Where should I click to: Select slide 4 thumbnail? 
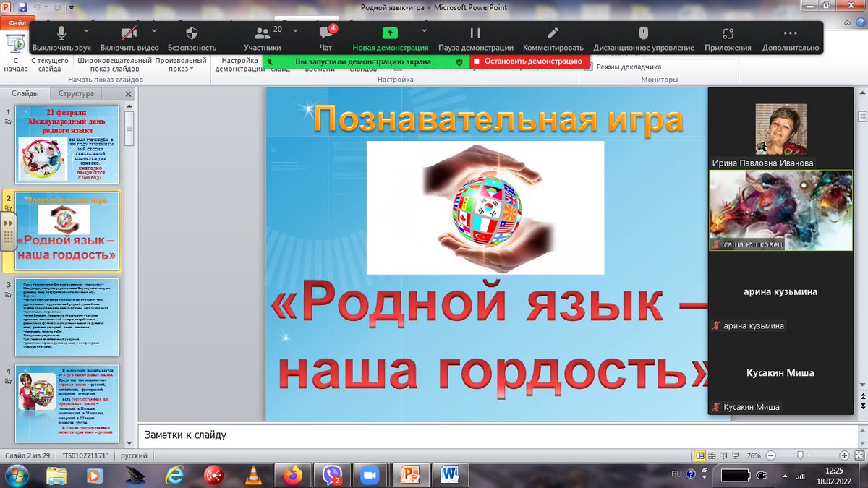(67, 403)
